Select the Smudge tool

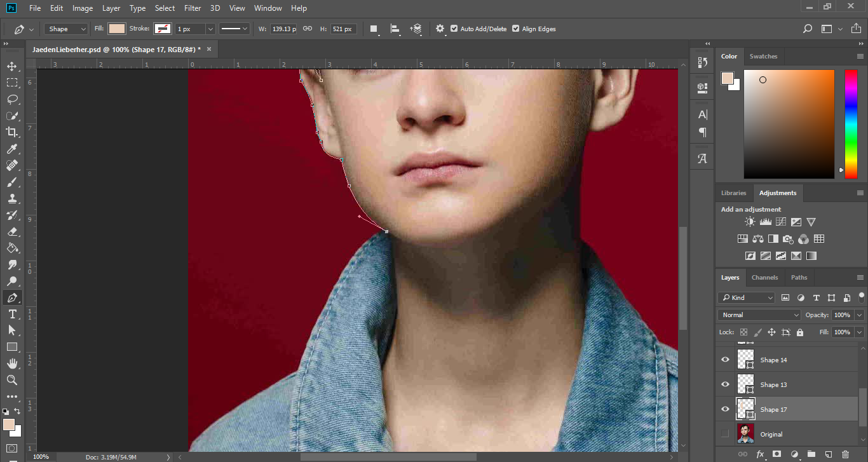pyautogui.click(x=12, y=264)
